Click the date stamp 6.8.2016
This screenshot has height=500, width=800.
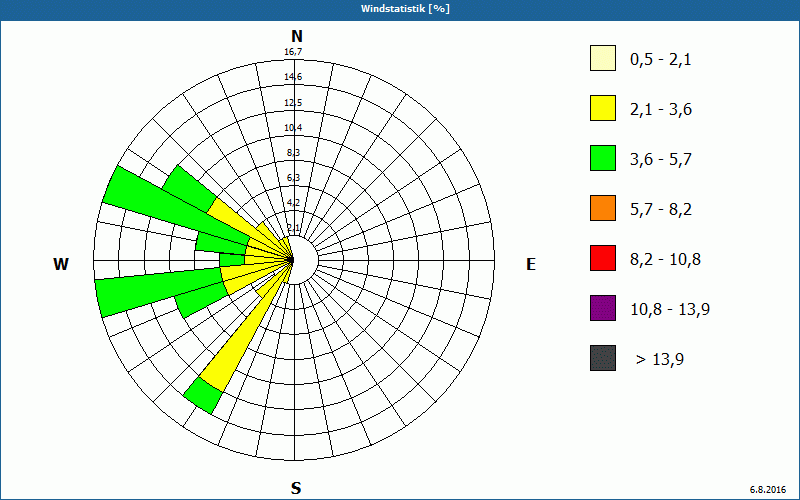(x=768, y=490)
